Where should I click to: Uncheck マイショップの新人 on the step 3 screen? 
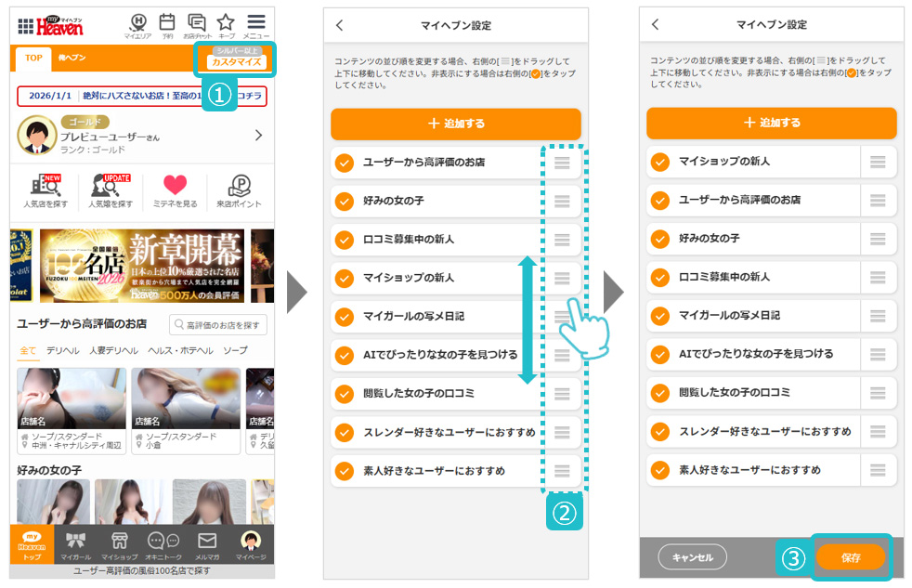coord(660,162)
